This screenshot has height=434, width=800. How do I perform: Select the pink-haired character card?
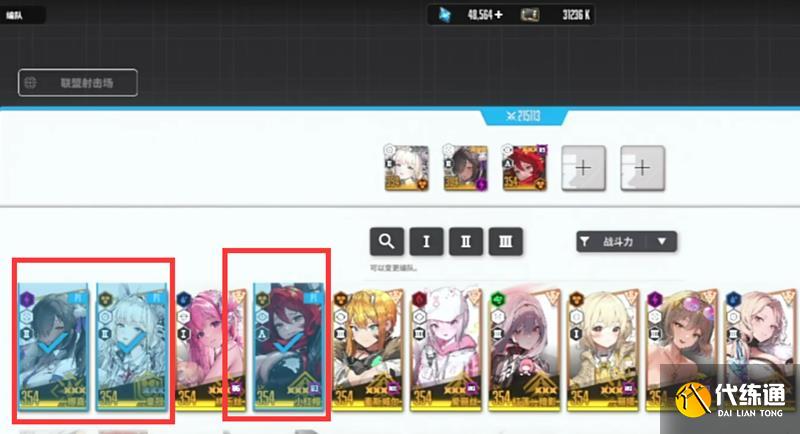tap(211, 350)
